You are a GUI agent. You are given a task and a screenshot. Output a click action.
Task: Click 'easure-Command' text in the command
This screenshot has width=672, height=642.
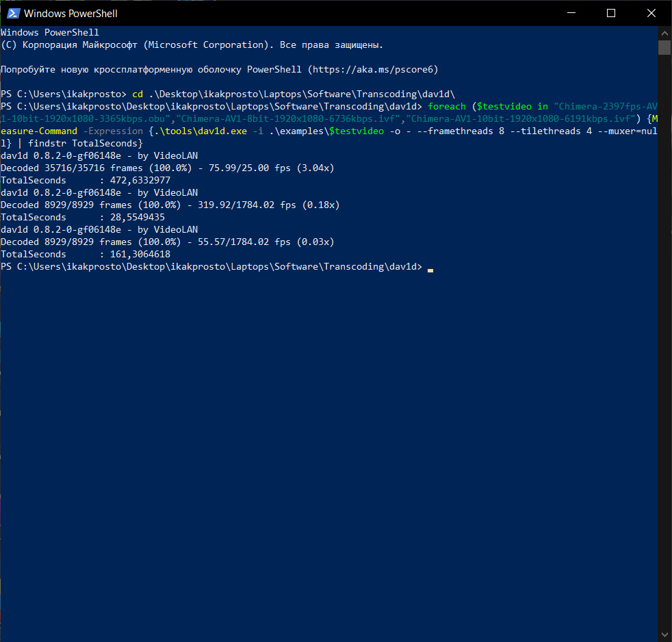tap(39, 131)
